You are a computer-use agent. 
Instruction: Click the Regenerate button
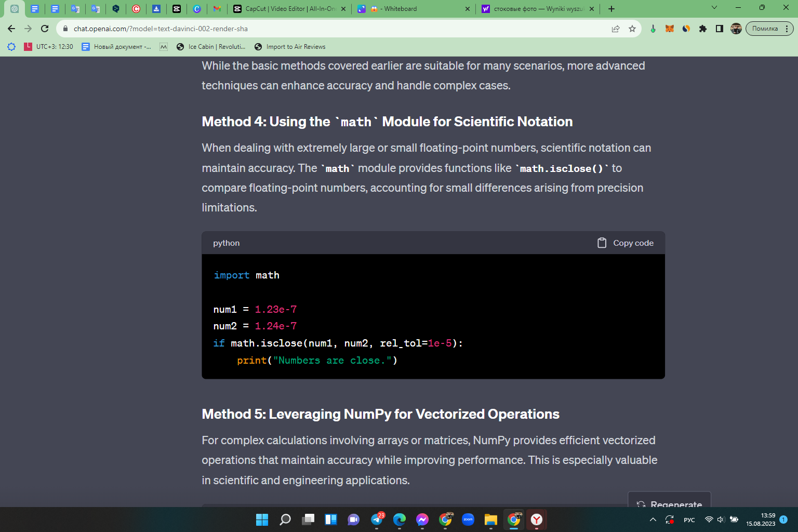[x=669, y=503]
